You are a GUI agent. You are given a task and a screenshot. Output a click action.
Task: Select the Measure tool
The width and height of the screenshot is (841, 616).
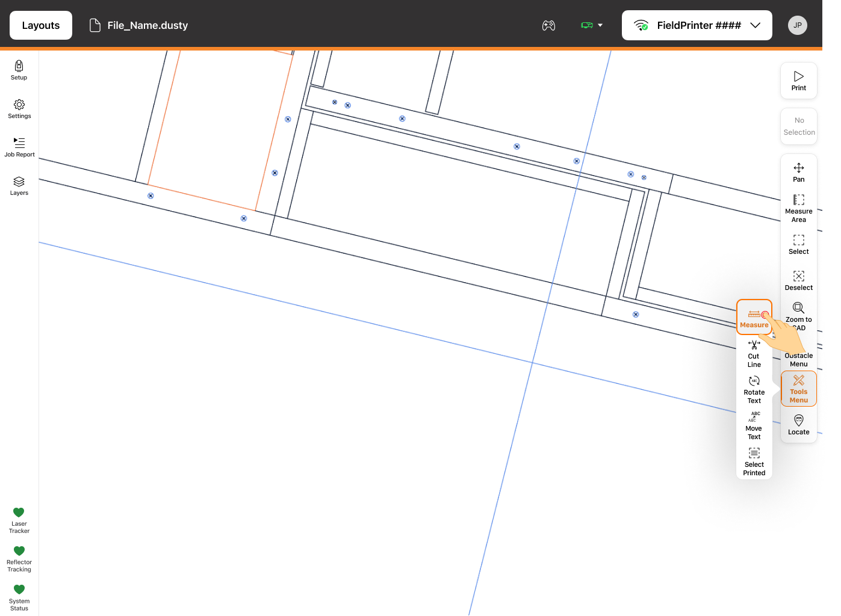point(754,317)
